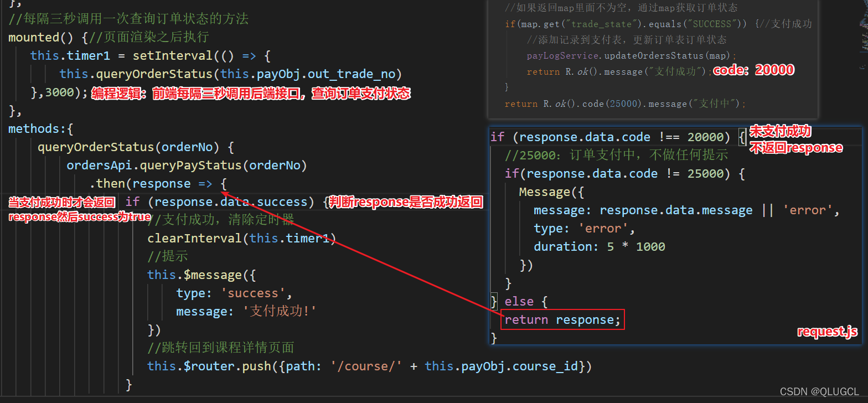Click the 'duration: 5 * 1000' line
Viewport: 868px width, 403px height.
(600, 246)
